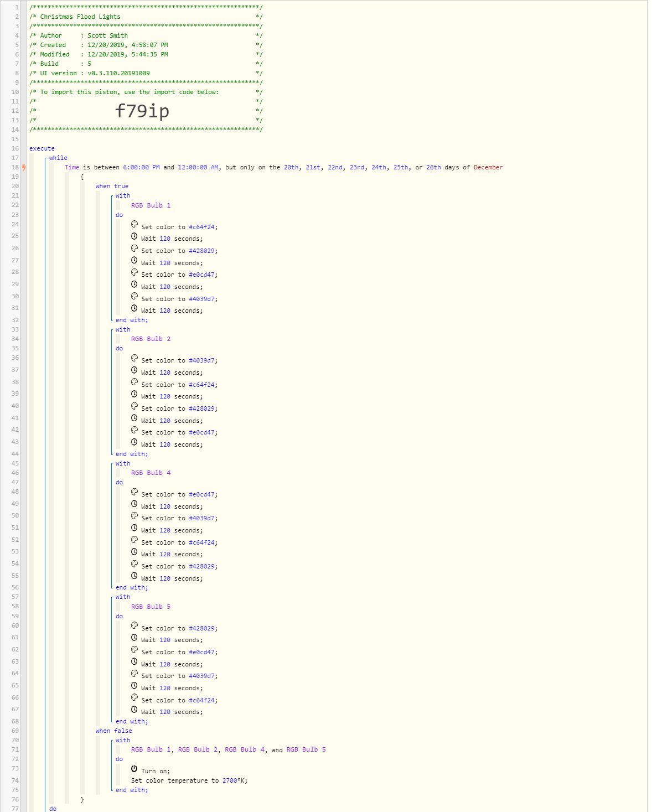Click the 26th day value

(433, 167)
